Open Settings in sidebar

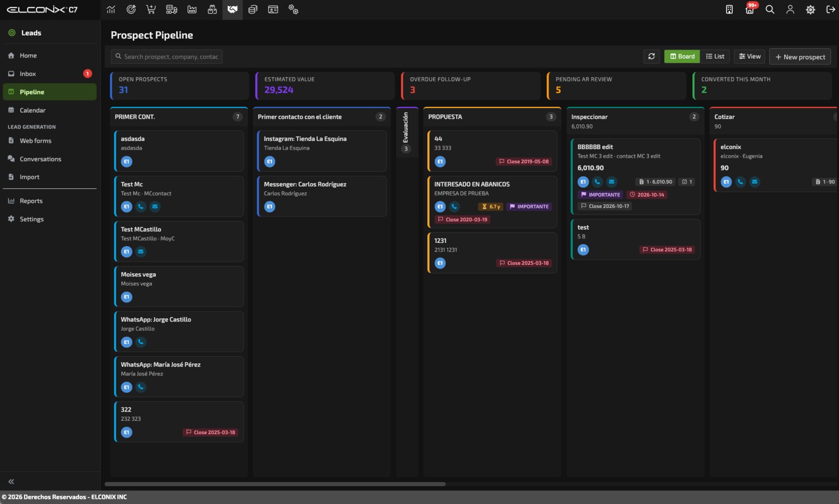pyautogui.click(x=50, y=219)
